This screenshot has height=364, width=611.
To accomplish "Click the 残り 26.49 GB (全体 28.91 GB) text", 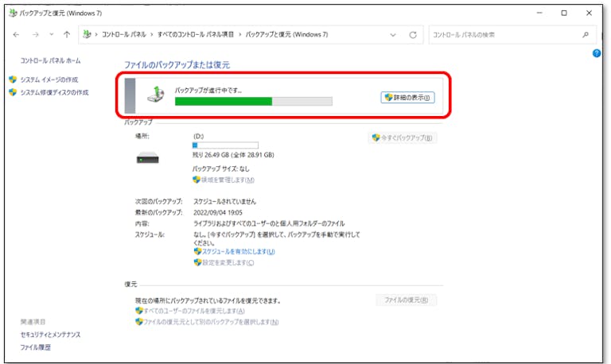I will tap(233, 155).
